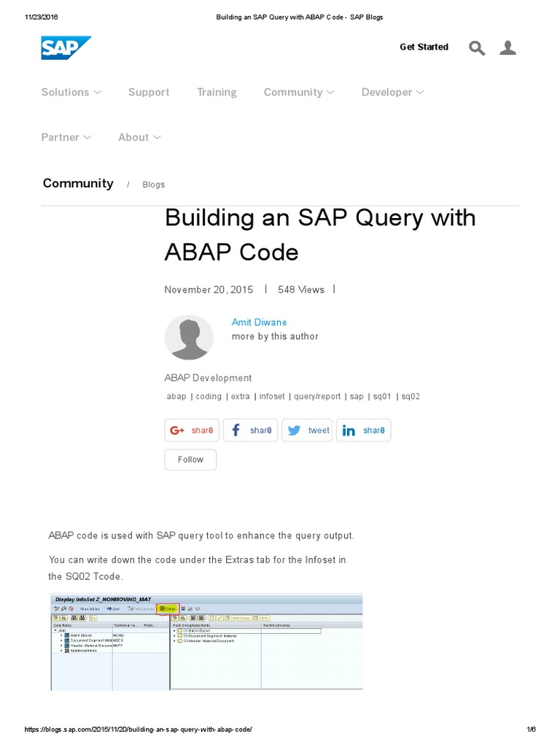The image size is (560, 747).
Task: Share on LinkedIn
Action: tap(363, 430)
